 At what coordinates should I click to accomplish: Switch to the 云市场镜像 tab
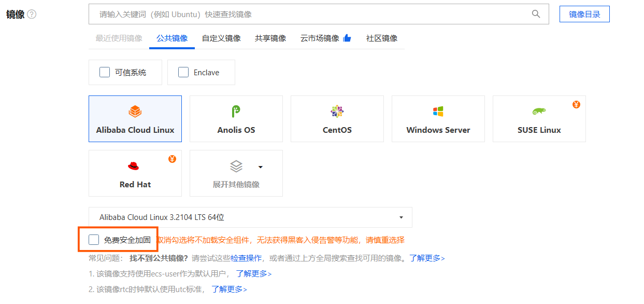tap(320, 38)
